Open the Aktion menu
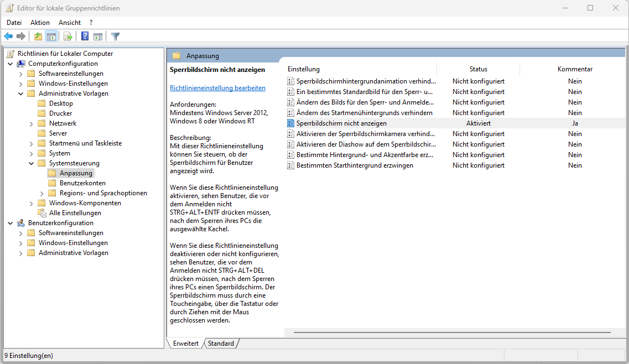The height and width of the screenshot is (364, 629). [x=40, y=23]
